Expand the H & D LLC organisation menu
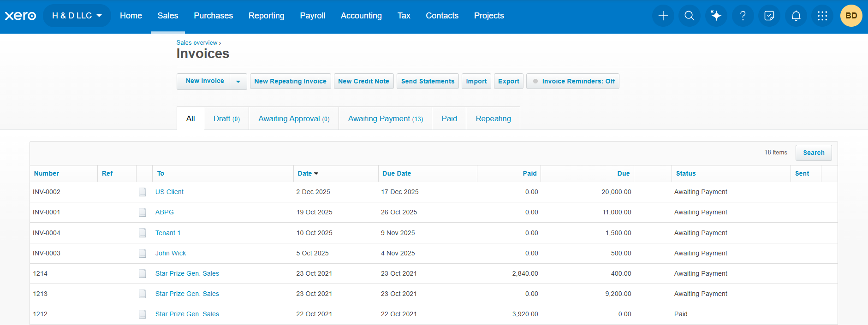Viewport: 868px width, 325px height. 77,16
